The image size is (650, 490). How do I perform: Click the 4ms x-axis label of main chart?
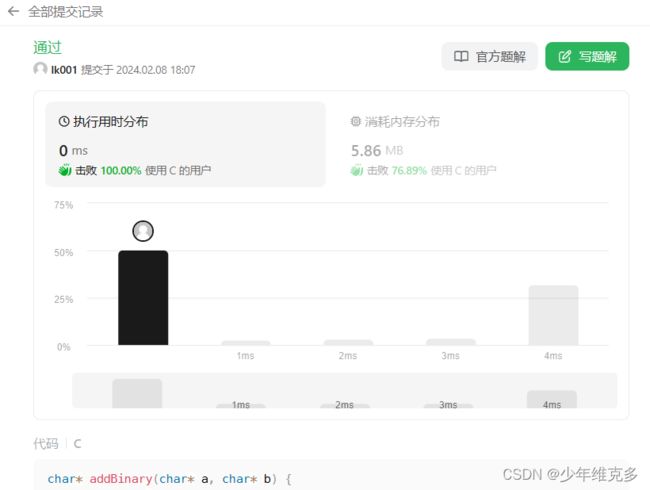click(x=553, y=356)
